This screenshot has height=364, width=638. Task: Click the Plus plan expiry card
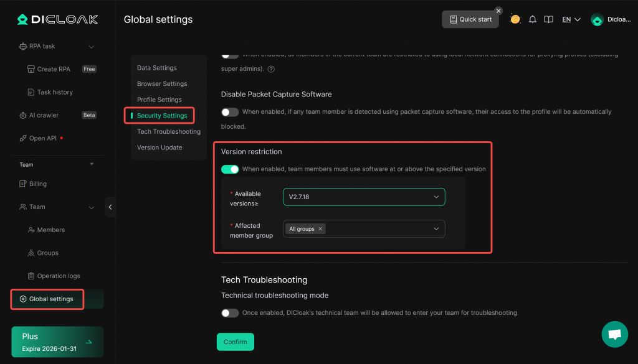click(x=57, y=342)
